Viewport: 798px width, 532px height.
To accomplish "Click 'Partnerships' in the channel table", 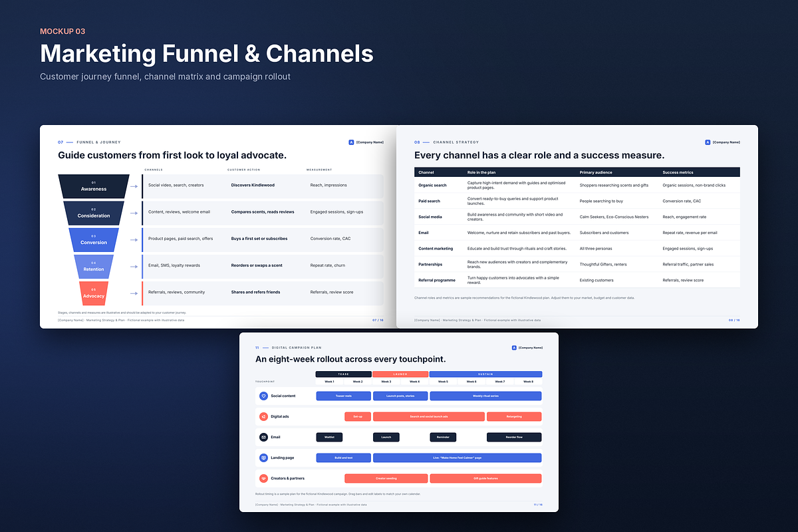I will pyautogui.click(x=430, y=264).
